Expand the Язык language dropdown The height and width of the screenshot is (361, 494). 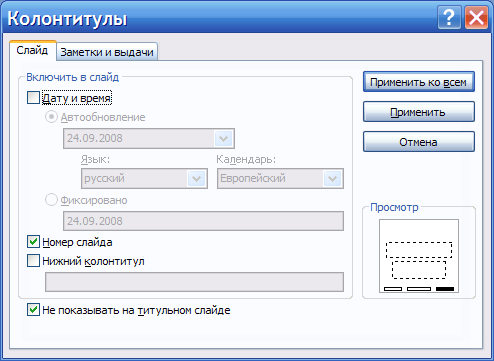(x=197, y=179)
